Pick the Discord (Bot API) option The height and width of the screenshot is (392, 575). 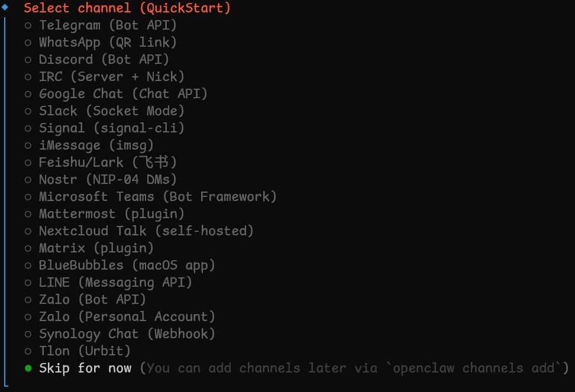[104, 60]
